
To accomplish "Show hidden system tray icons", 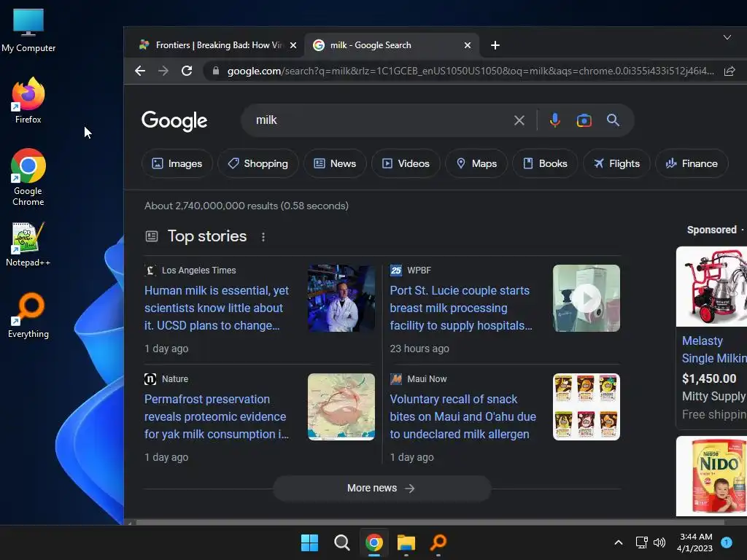I will pyautogui.click(x=619, y=542).
